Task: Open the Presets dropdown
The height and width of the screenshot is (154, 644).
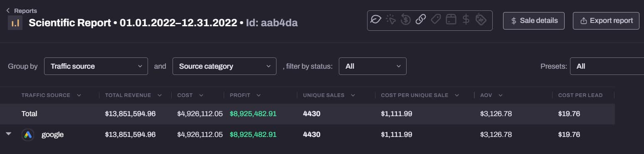Action: pos(607,66)
